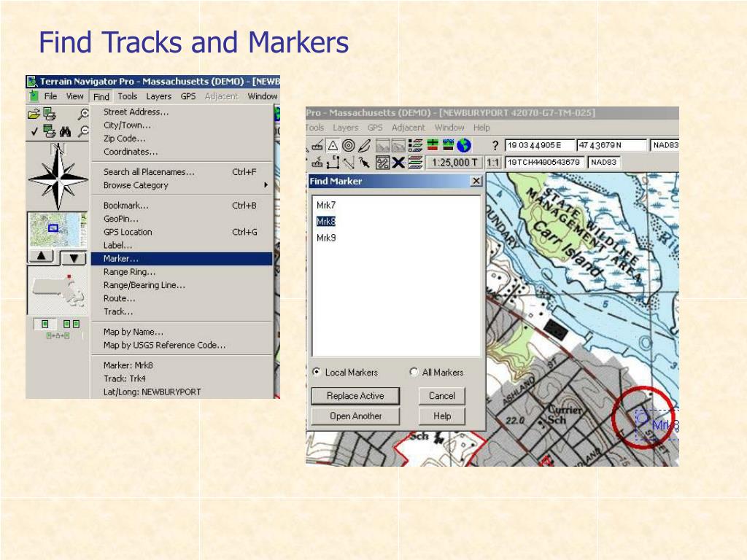Click the 1:1 zoom button
Viewport: 747px width, 560px height.
pos(493,163)
